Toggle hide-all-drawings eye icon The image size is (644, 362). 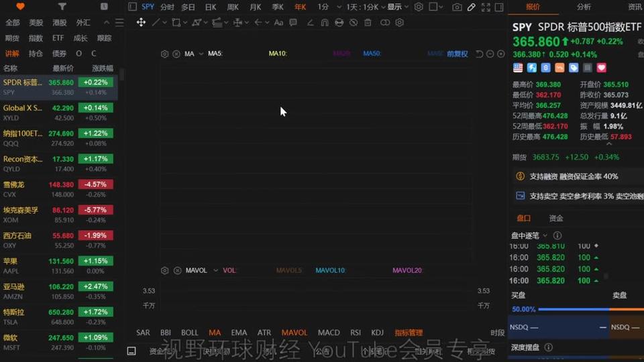[354, 23]
